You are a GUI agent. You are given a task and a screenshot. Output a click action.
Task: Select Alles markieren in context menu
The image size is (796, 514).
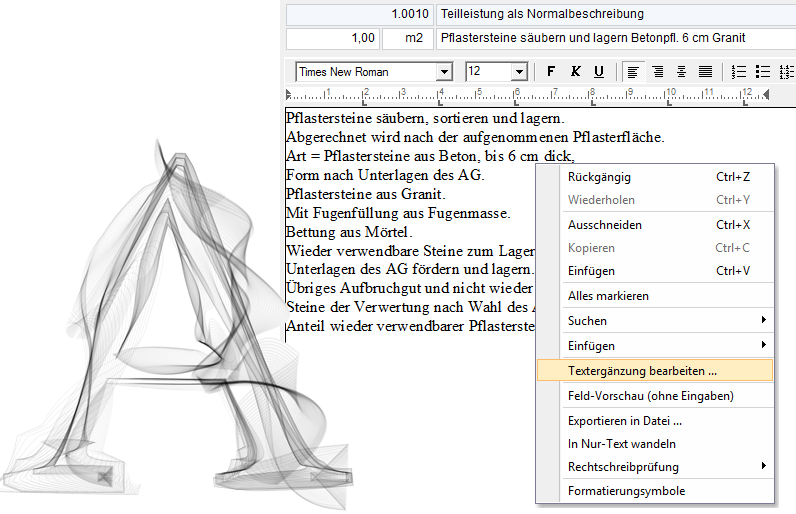(608, 296)
